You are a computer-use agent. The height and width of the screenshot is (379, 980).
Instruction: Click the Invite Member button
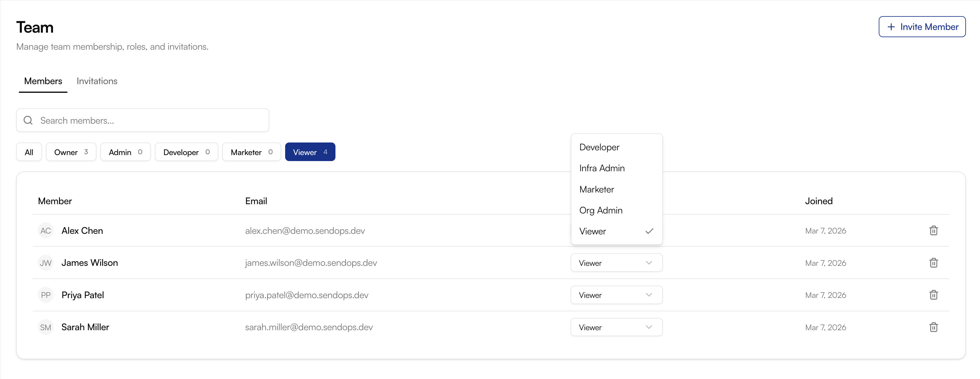pyautogui.click(x=922, y=27)
